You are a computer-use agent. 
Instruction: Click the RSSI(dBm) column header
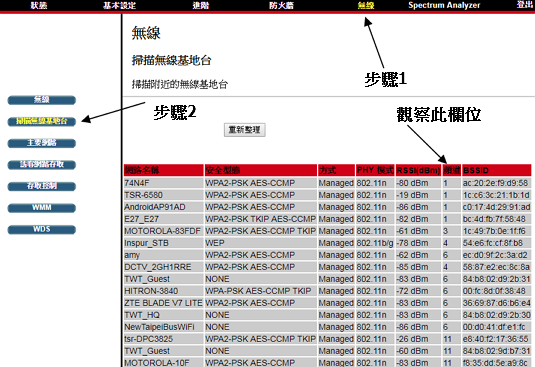coord(418,170)
